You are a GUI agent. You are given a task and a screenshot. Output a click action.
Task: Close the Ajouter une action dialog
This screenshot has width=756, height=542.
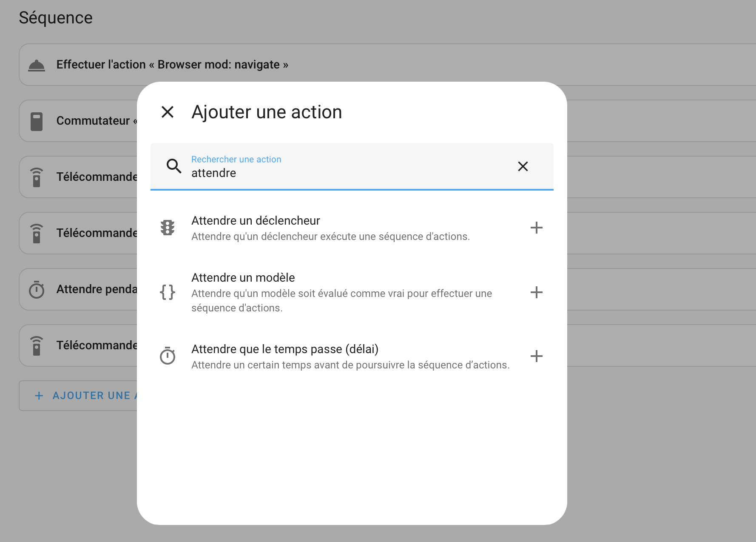click(x=168, y=112)
